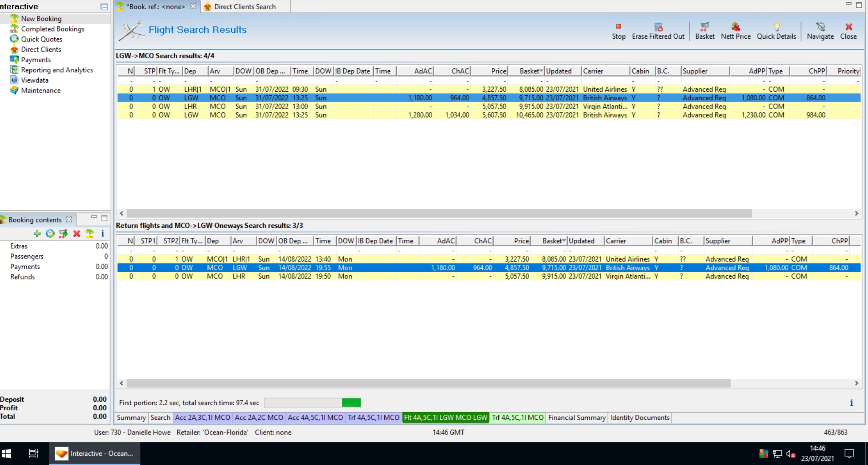Open the Identity Documents tab
868x465 pixels.
[x=640, y=418]
